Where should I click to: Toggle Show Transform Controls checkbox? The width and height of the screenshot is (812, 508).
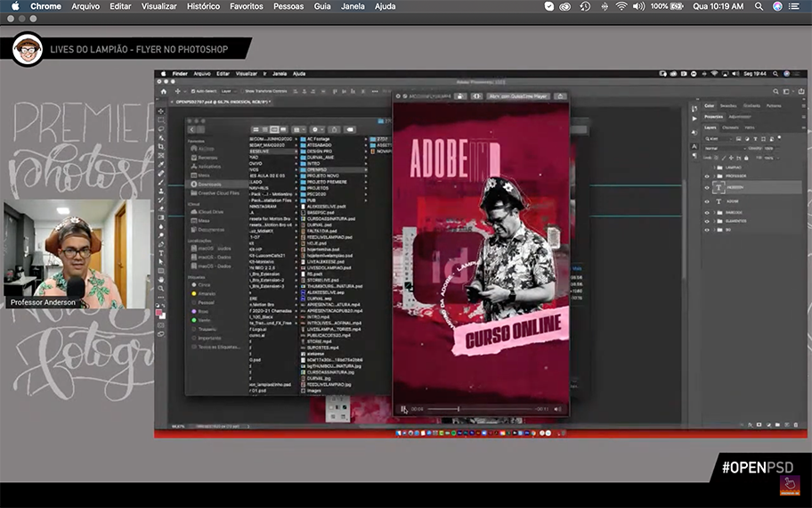(242, 91)
